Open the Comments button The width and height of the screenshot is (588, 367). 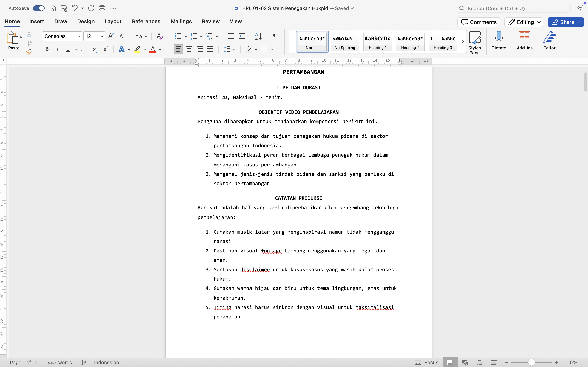(479, 22)
